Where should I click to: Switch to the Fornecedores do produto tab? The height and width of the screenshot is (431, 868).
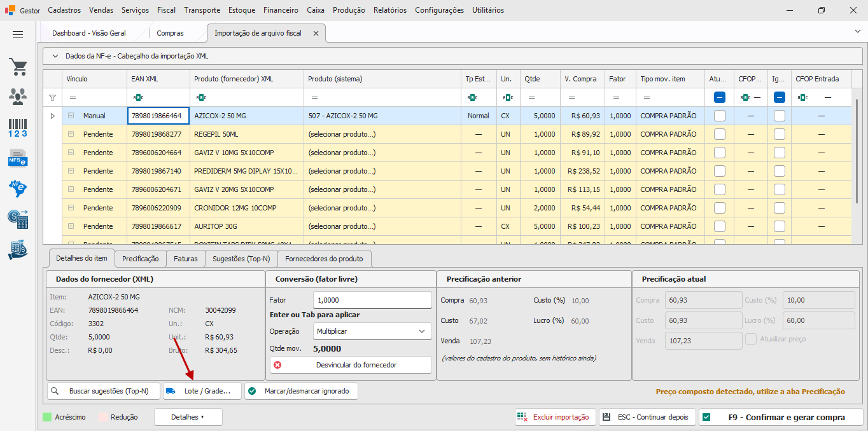[324, 259]
